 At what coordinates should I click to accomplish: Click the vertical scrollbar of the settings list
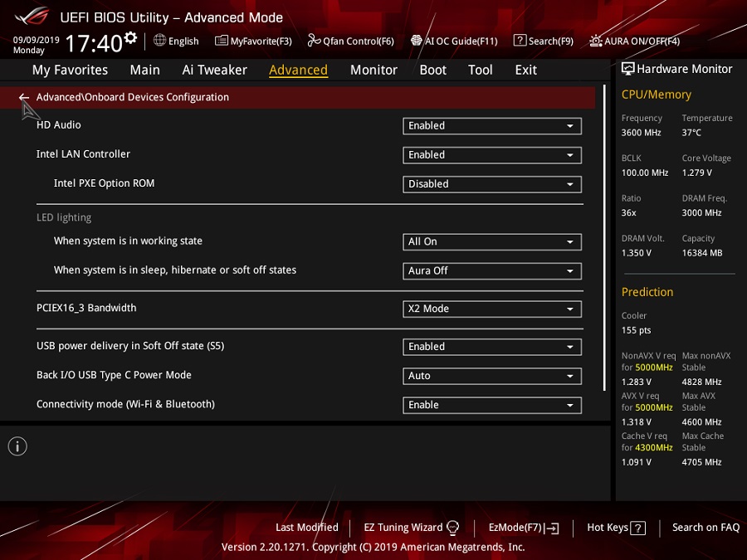pyautogui.click(x=604, y=238)
